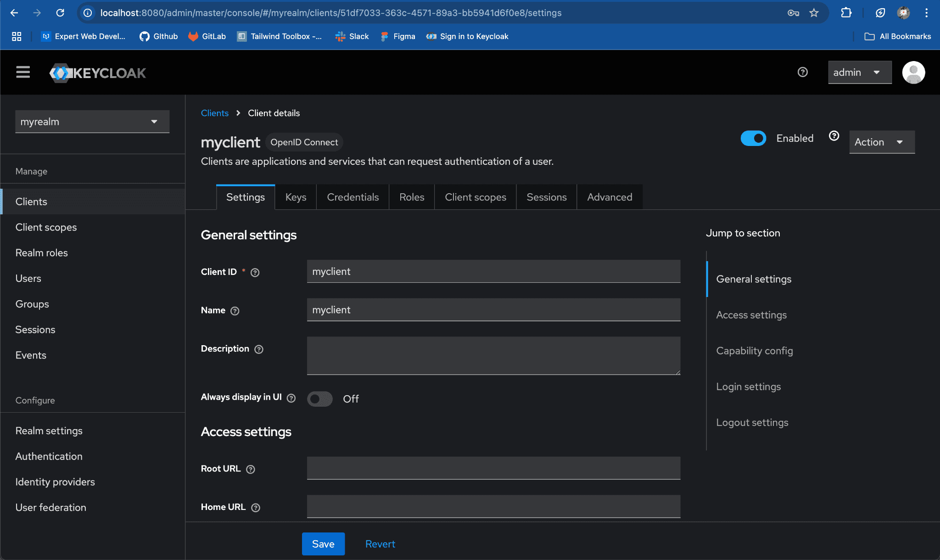
Task: Jump to Capability config section
Action: point(754,351)
